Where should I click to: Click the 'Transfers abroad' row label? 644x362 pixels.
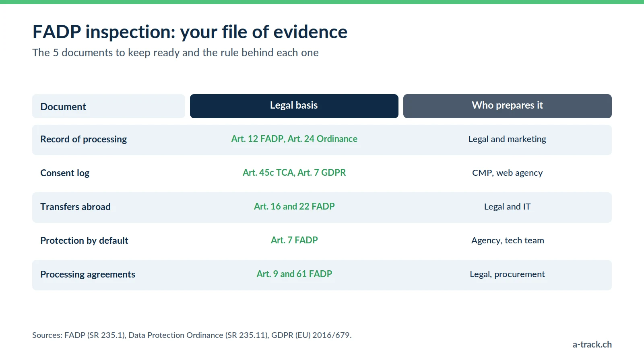(x=75, y=207)
